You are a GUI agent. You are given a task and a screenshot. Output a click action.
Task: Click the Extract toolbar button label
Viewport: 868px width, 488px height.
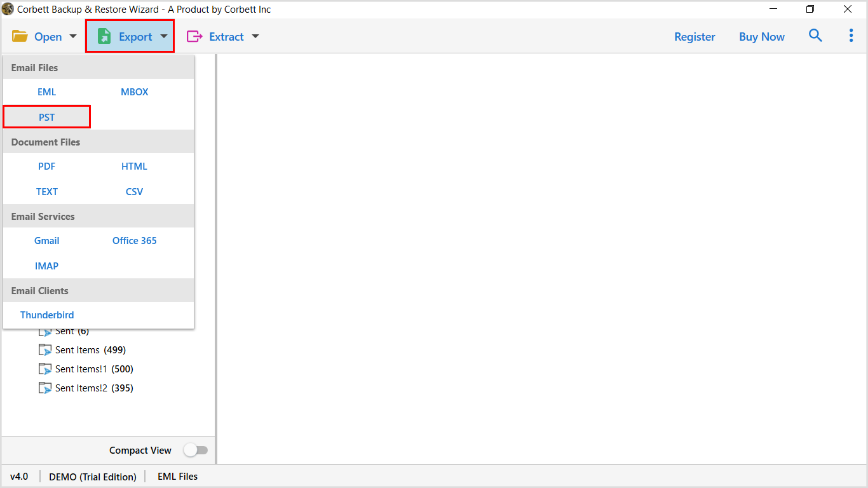pyautogui.click(x=226, y=36)
